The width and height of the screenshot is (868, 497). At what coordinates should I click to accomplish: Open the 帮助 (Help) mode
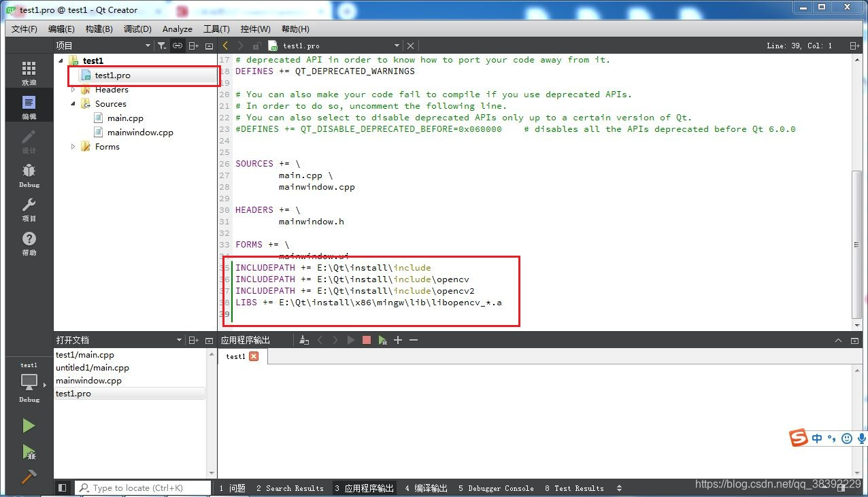click(29, 243)
